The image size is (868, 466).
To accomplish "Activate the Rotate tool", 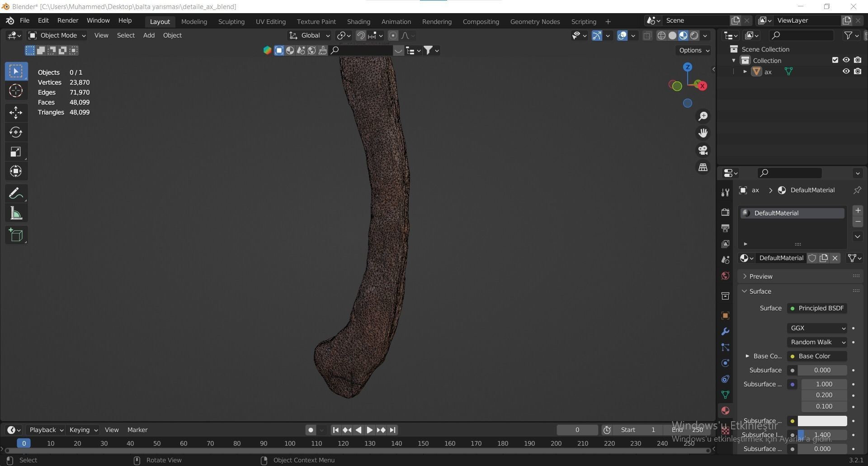I will (16, 132).
